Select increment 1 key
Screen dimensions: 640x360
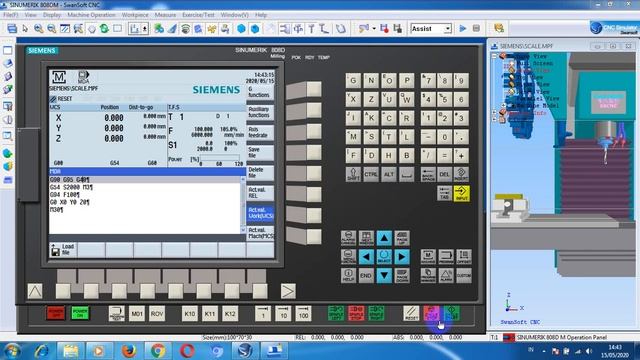click(x=263, y=313)
